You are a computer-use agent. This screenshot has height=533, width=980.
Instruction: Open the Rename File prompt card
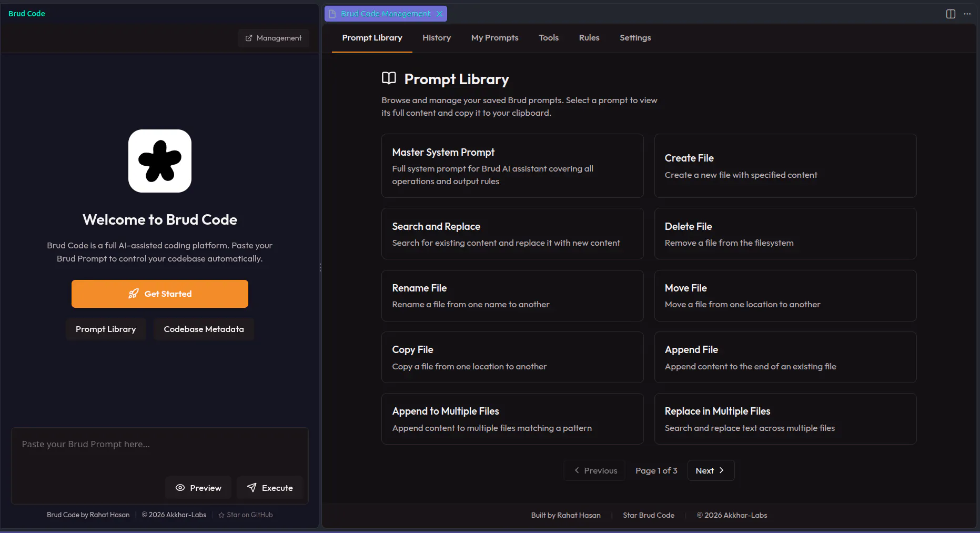coord(512,296)
